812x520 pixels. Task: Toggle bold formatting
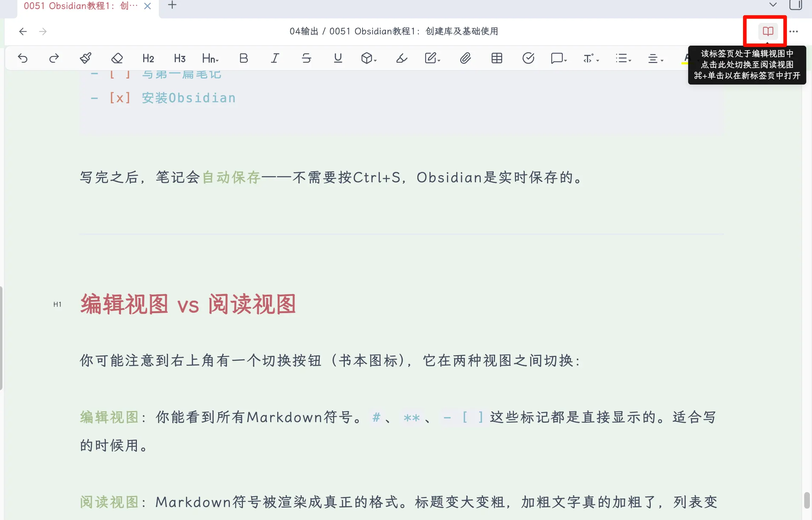coord(243,58)
